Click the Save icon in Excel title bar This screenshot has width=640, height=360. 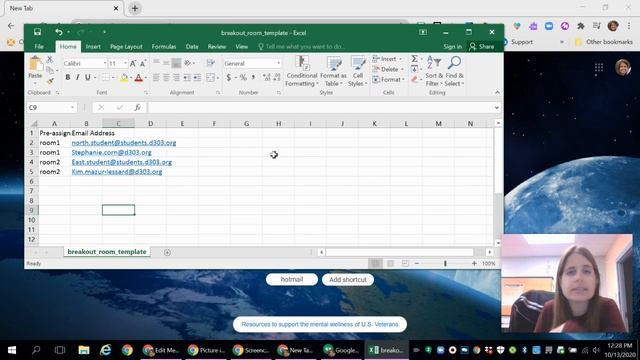coord(37,32)
